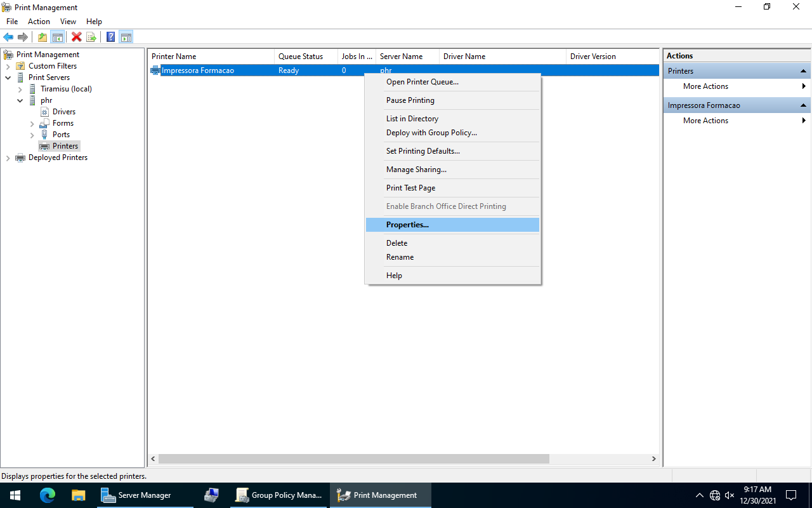Click the Help question mark toolbar icon
The height and width of the screenshot is (508, 812).
110,37
